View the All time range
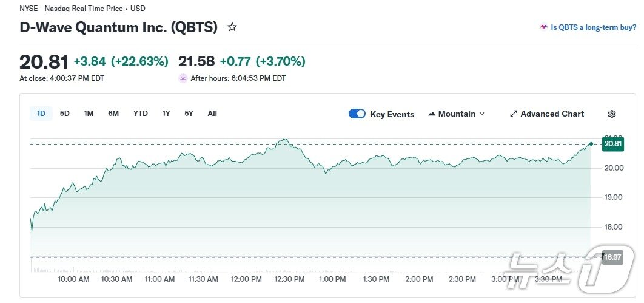This screenshot has height=303, width=644. point(212,114)
